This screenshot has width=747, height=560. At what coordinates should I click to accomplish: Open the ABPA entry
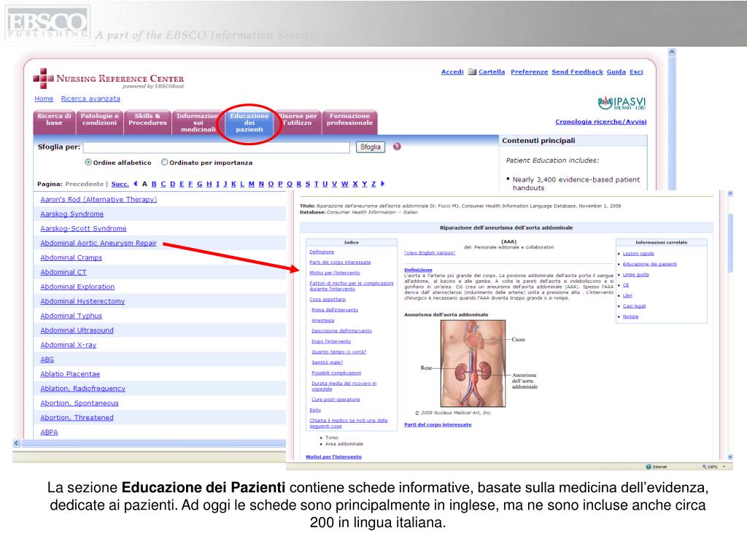click(49, 432)
